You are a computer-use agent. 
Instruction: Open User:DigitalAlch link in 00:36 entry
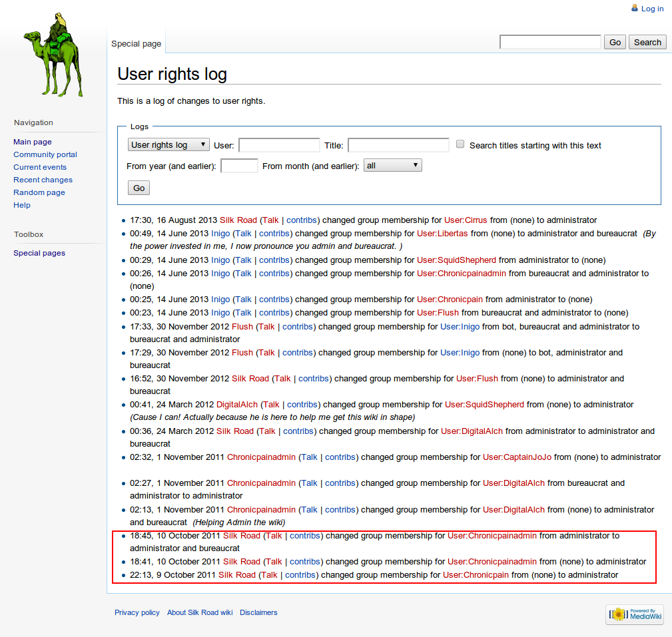(x=472, y=431)
